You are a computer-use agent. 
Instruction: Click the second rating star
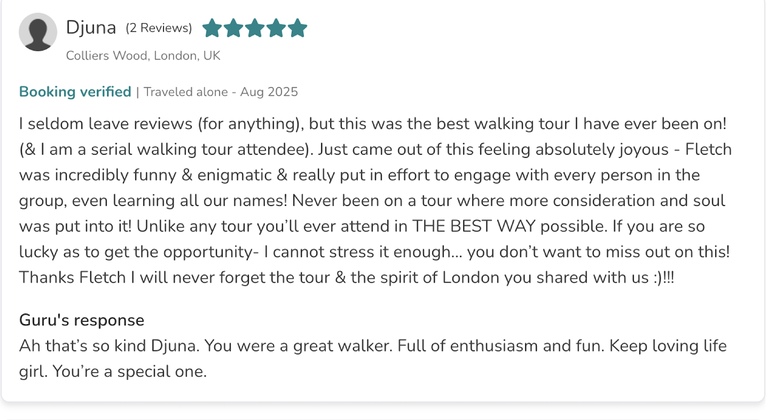point(233,28)
